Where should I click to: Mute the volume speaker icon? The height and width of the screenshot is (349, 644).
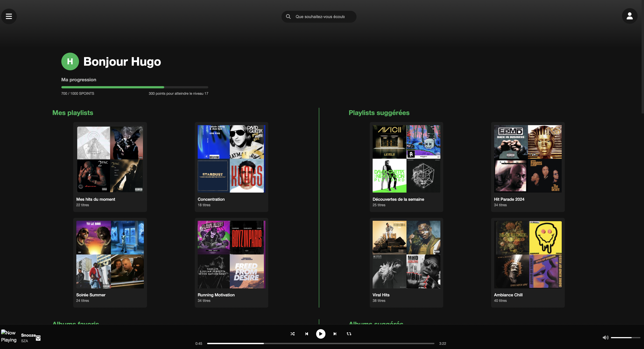pos(605,338)
